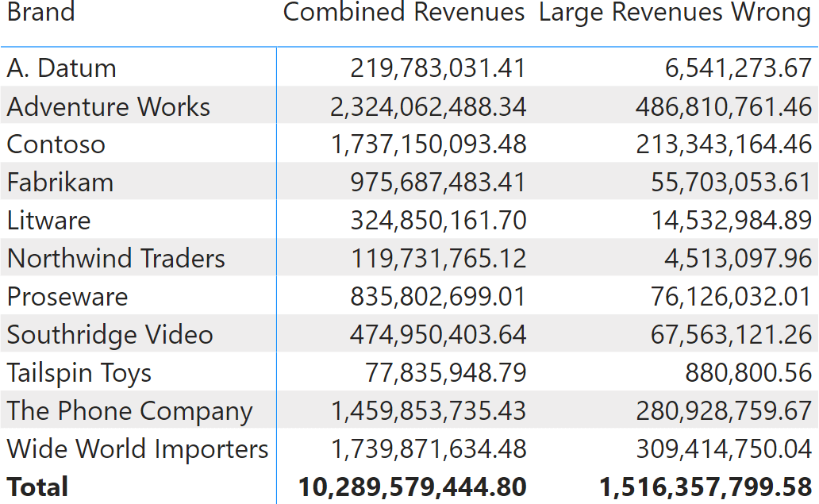
Task: Click Fabrikam combined revenue 975,687,483.41
Action: coord(438,183)
